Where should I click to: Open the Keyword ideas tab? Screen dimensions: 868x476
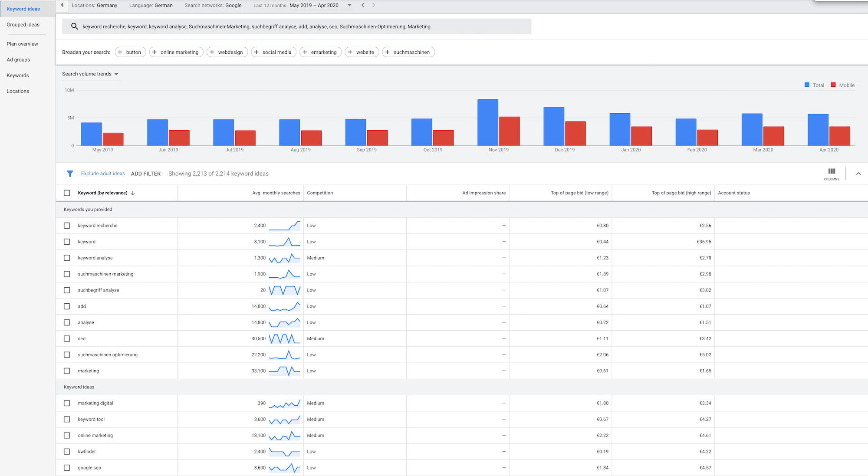(x=27, y=9)
